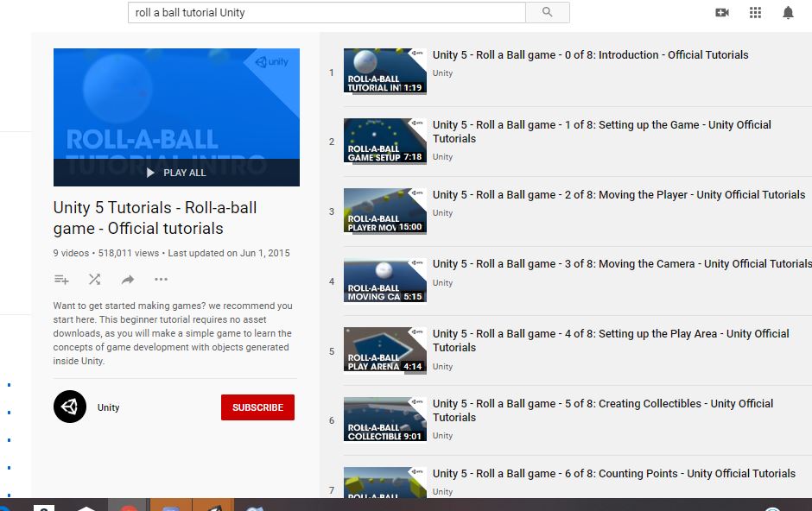Image resolution: width=812 pixels, height=511 pixels.
Task: Open video title 0 of 8: Introduction
Action: click(590, 55)
